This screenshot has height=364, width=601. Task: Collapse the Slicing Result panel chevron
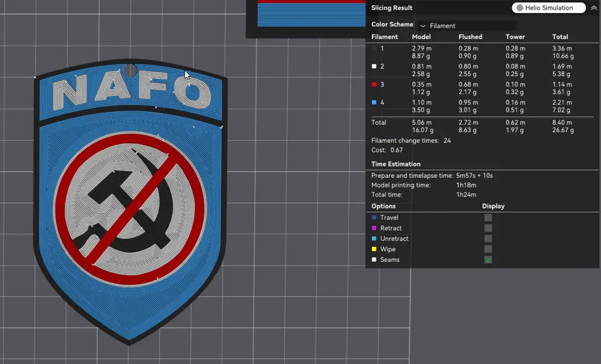coord(594,8)
